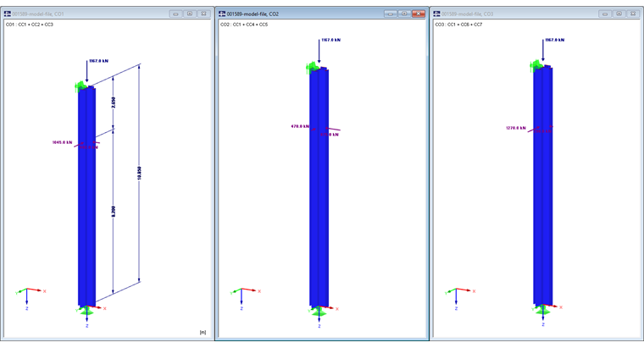644x348 pixels.
Task: Maximize the CO3 model window
Action: tap(619, 14)
